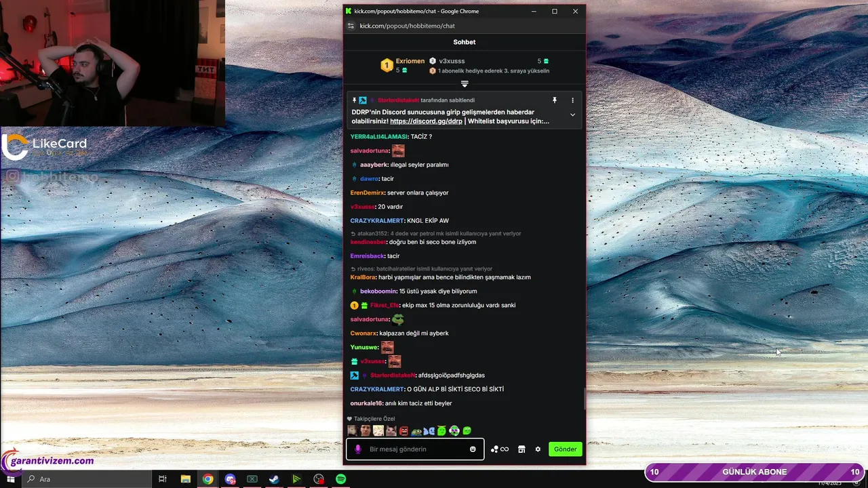Select the blue fish-shaped emote
Screen dimensions: 868x488
click(x=429, y=431)
